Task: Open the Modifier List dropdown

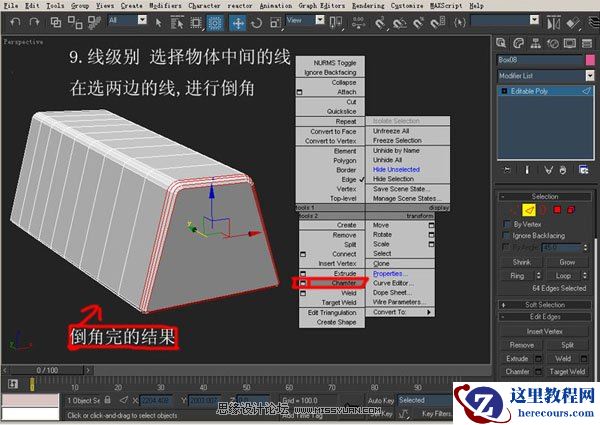Action: [590, 76]
